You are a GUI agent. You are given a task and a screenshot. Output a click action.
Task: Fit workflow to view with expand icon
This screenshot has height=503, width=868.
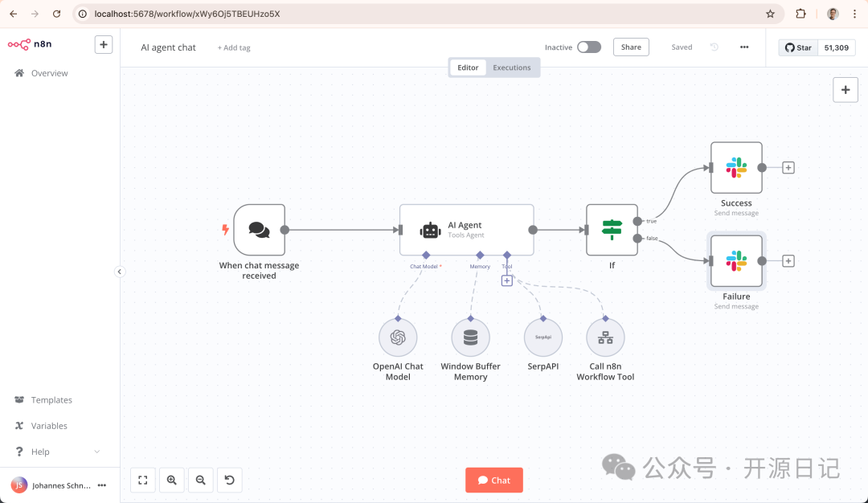143,480
